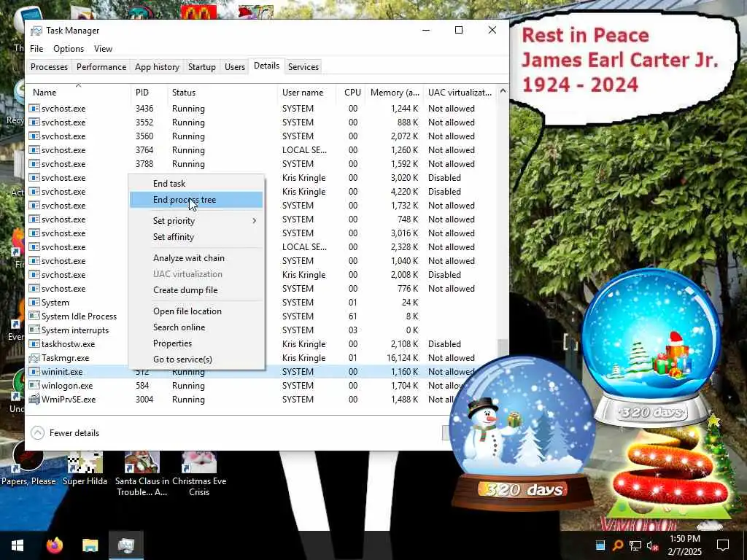Switch to Users tab

[235, 66]
